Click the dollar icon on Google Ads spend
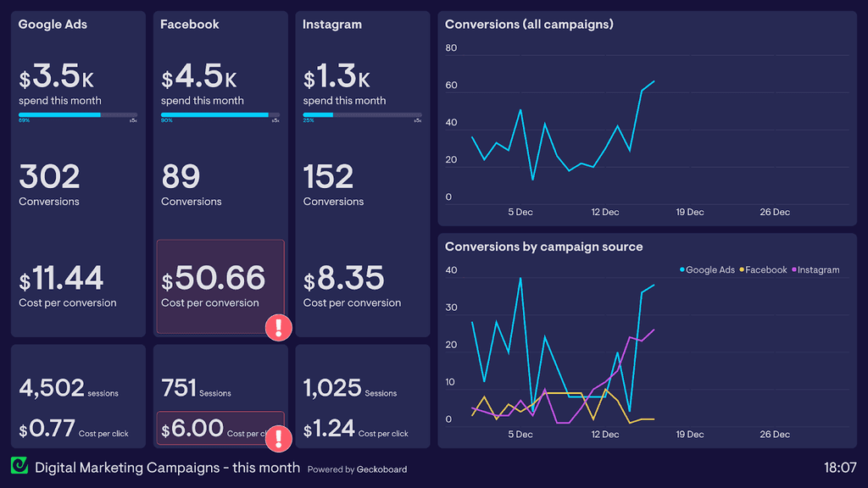868x488 pixels. [x=25, y=77]
